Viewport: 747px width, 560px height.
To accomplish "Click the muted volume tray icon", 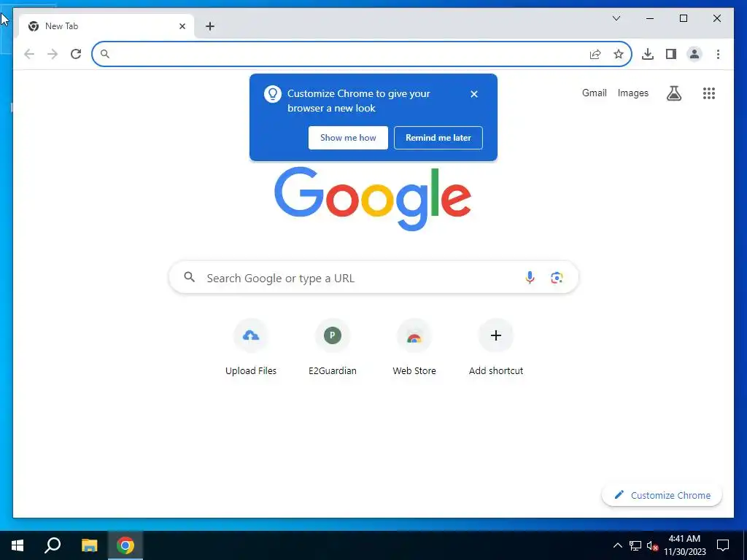I will click(652, 545).
